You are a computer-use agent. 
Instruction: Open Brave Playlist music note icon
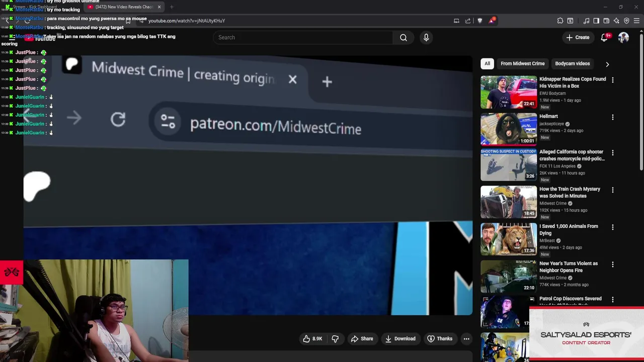click(586, 21)
